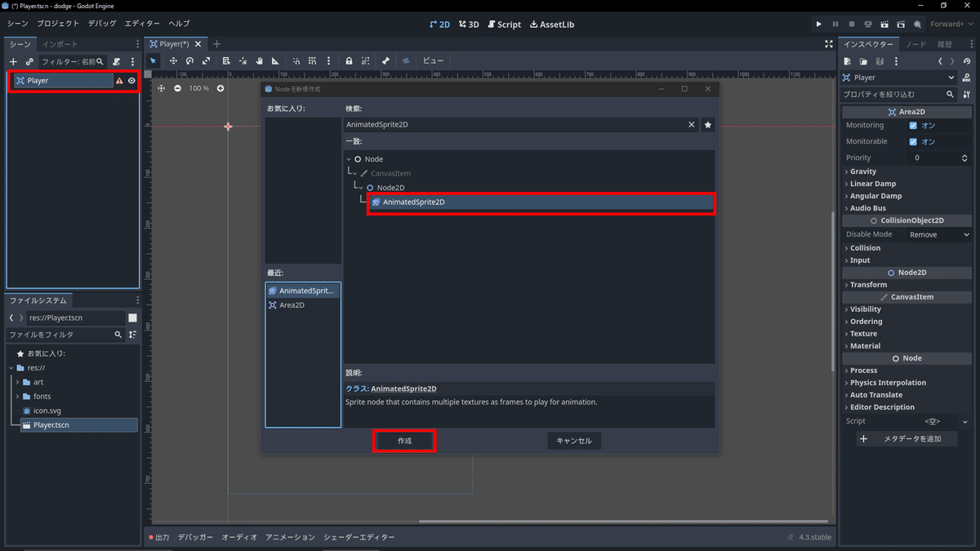This screenshot has width=980, height=551.
Task: Select Player.tscn in file system
Action: click(78, 425)
